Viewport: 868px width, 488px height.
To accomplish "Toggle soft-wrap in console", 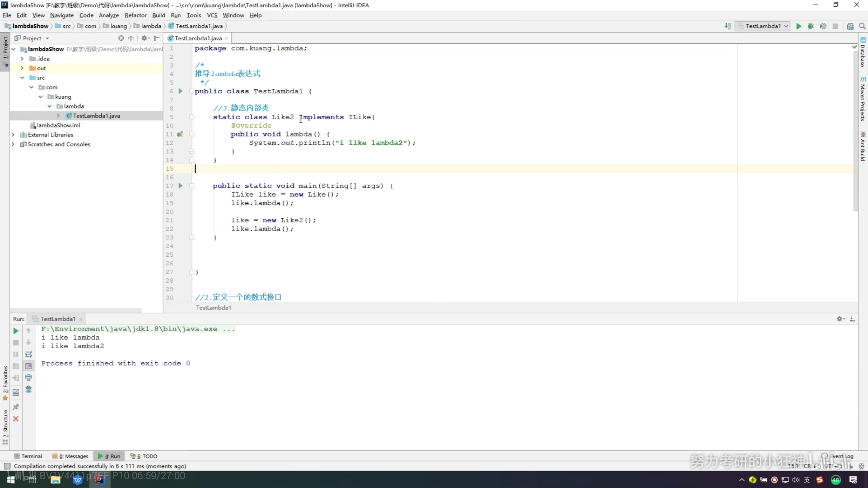I will [x=28, y=354].
